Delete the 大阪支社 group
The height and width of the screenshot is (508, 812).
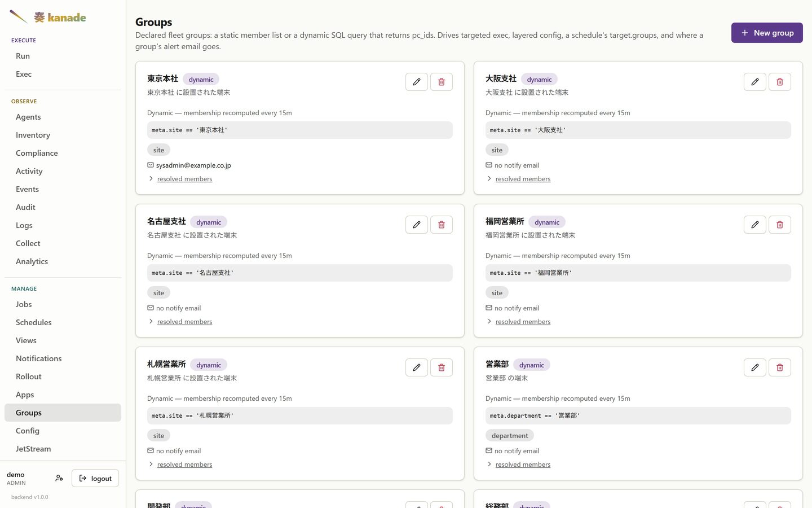click(x=780, y=82)
